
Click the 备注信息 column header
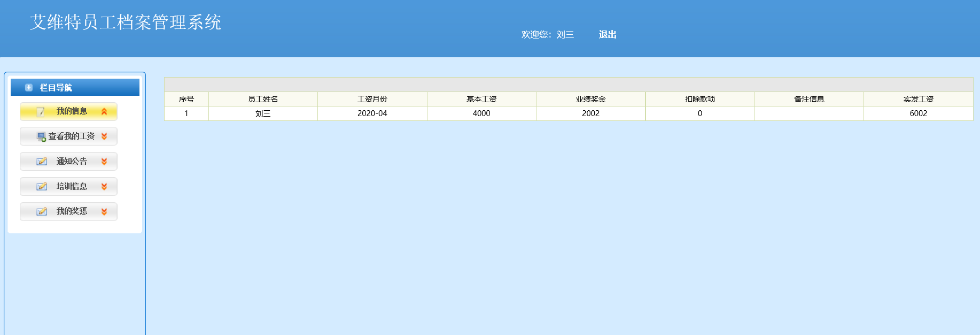click(809, 99)
